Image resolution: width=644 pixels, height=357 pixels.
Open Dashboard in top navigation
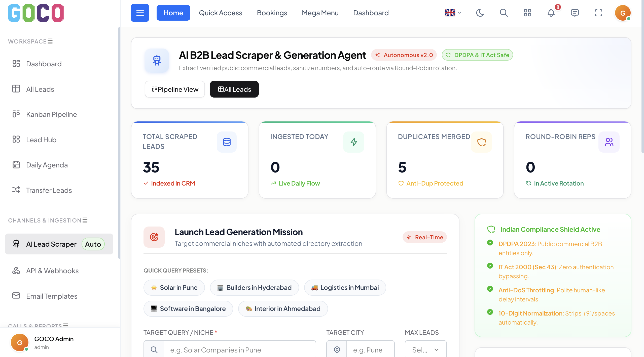[371, 13]
